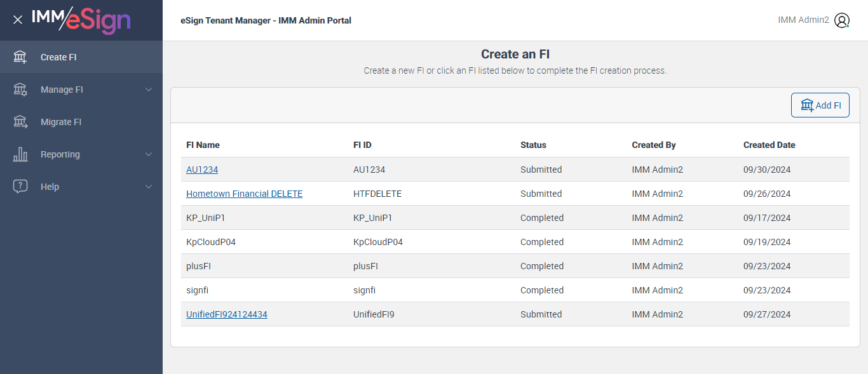This screenshot has height=374, width=868.
Task: Select the plusFI name cell
Action: click(x=198, y=266)
